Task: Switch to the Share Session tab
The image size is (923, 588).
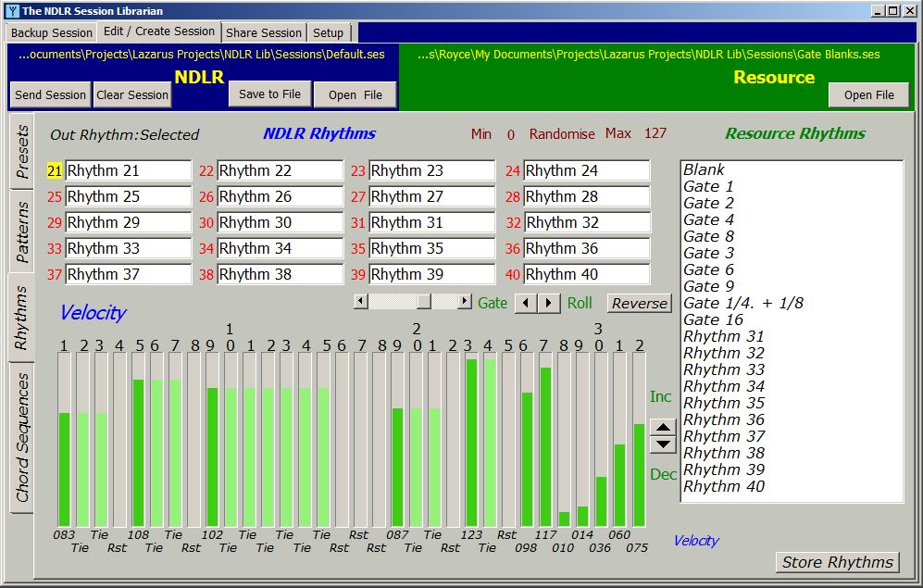Action: click(264, 31)
